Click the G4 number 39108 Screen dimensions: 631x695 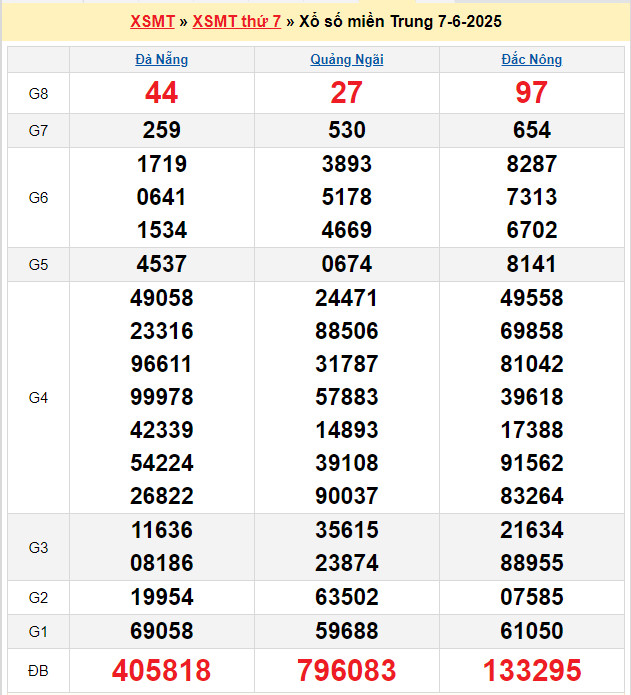(347, 463)
